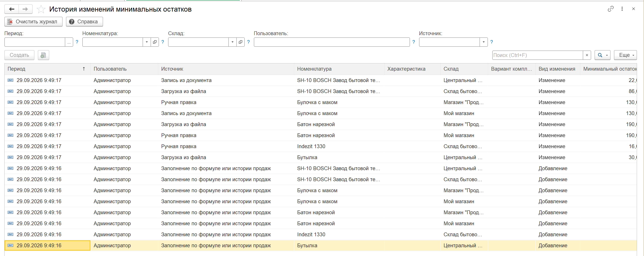This screenshot has height=256, width=644.
Task: Open Номенклатура selection form icon
Action: (x=155, y=42)
